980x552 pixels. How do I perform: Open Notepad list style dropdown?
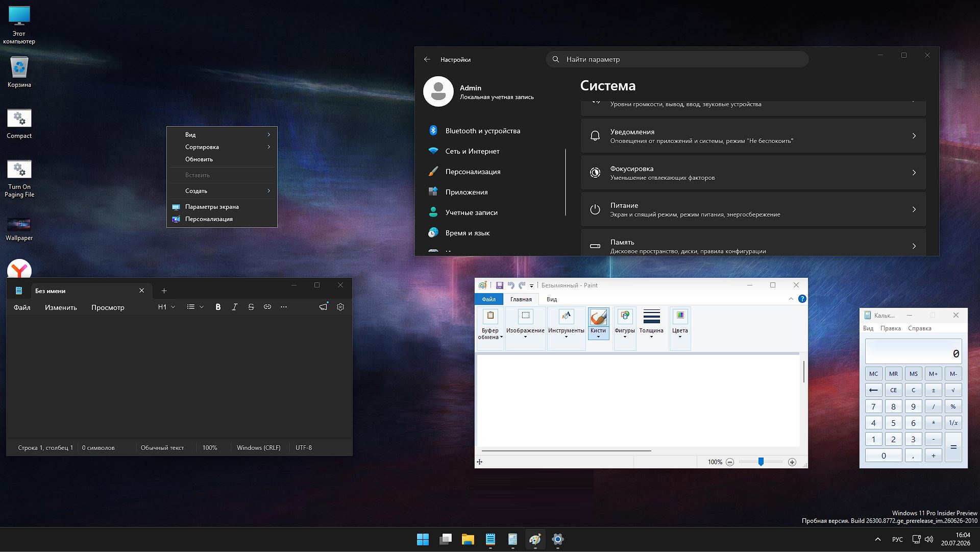click(195, 307)
